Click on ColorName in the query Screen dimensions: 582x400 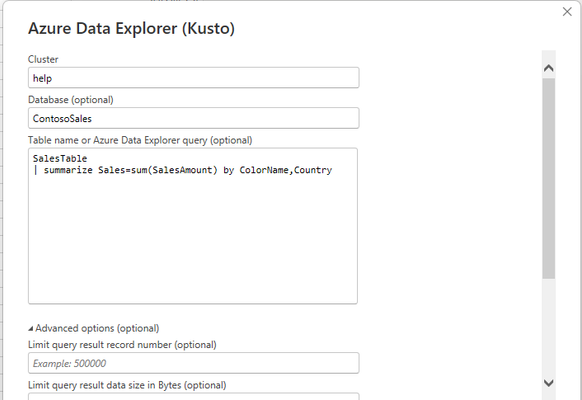[264, 170]
